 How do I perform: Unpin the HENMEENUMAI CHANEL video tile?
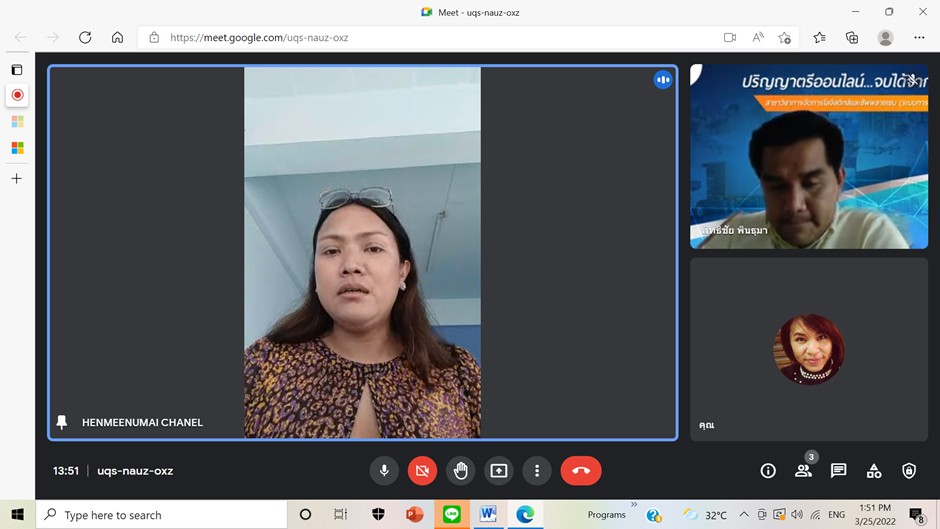pos(62,423)
